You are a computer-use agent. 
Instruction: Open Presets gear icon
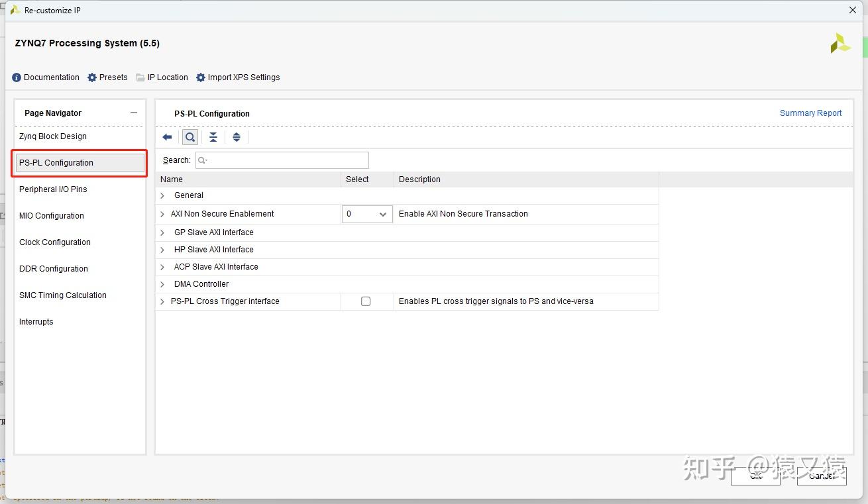[92, 77]
